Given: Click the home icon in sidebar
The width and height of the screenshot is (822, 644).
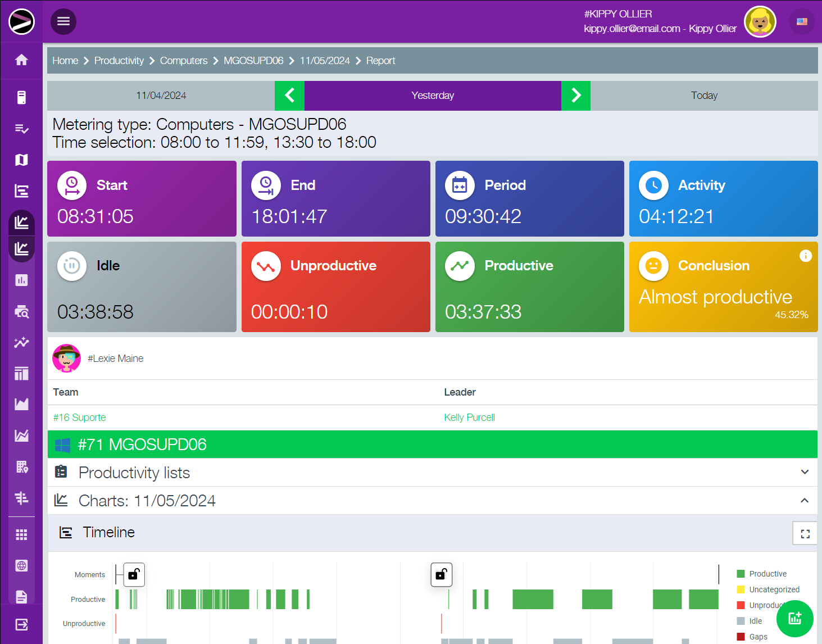Looking at the screenshot, I should click(x=21, y=60).
